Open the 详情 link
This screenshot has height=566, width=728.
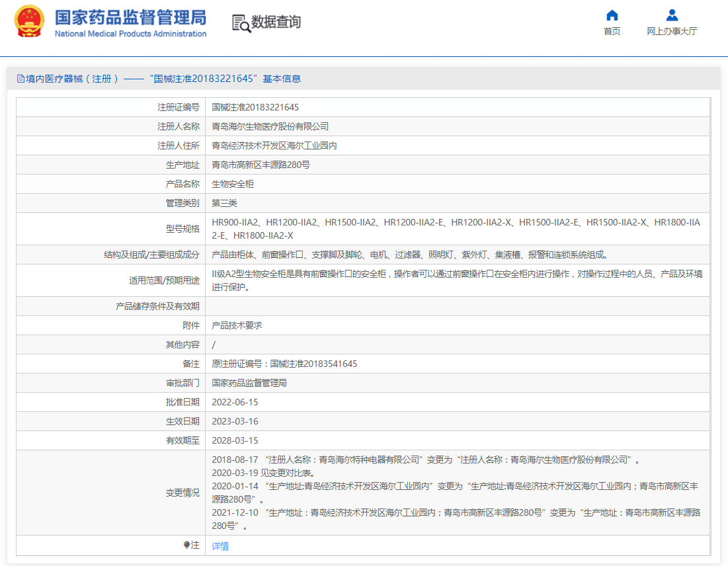[x=220, y=546]
